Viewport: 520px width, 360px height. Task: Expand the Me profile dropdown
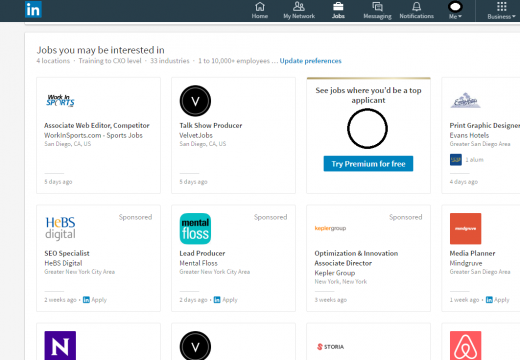click(455, 10)
